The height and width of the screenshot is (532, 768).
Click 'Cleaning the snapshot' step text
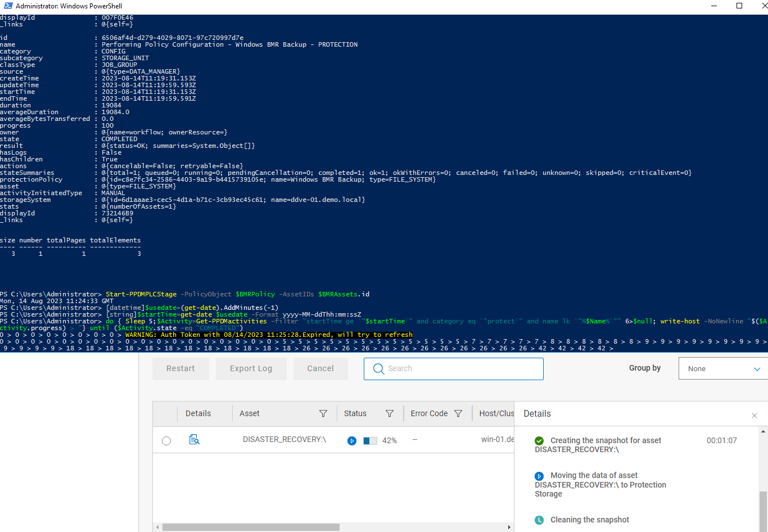tap(590, 520)
